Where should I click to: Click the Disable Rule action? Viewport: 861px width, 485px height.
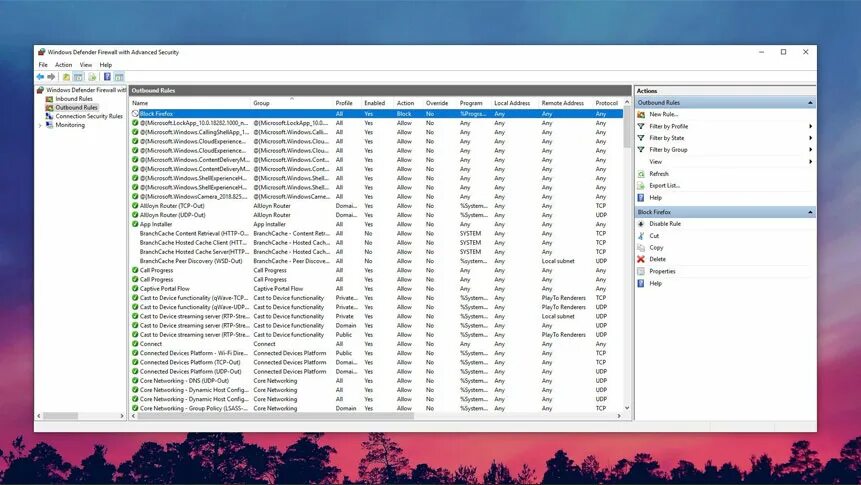[665, 224]
